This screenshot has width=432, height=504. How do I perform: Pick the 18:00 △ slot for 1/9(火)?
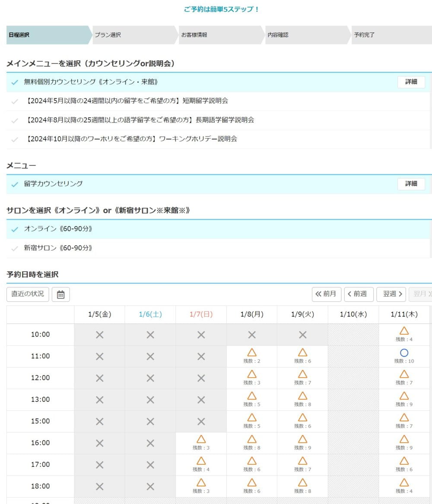click(x=302, y=485)
